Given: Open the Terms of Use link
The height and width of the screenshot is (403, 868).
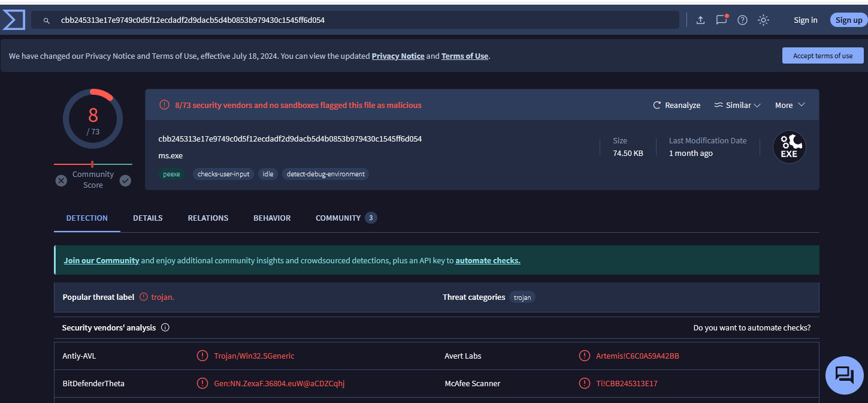Looking at the screenshot, I should point(465,56).
